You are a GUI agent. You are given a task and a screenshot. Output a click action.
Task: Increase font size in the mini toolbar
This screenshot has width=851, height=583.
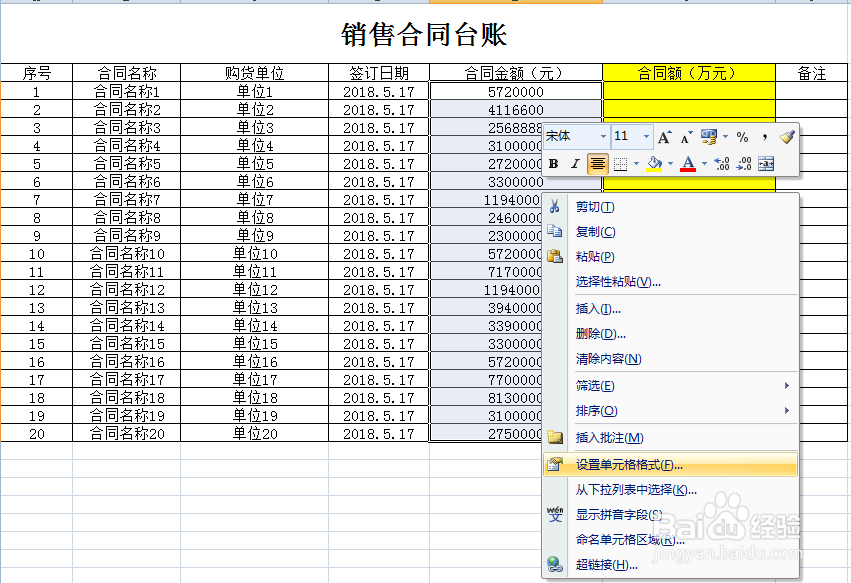tap(664, 137)
